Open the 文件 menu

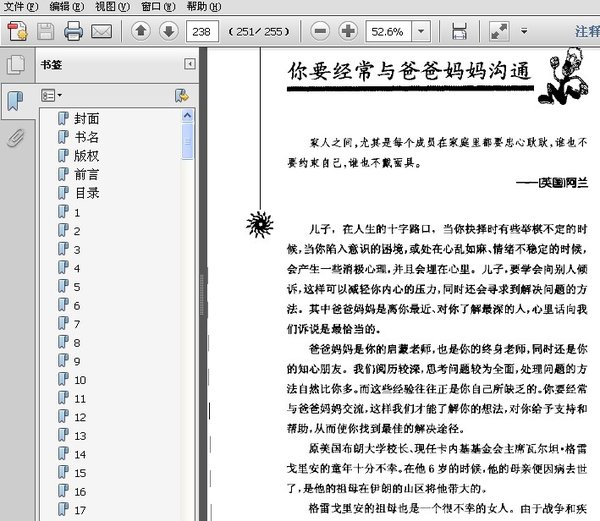[x=20, y=7]
